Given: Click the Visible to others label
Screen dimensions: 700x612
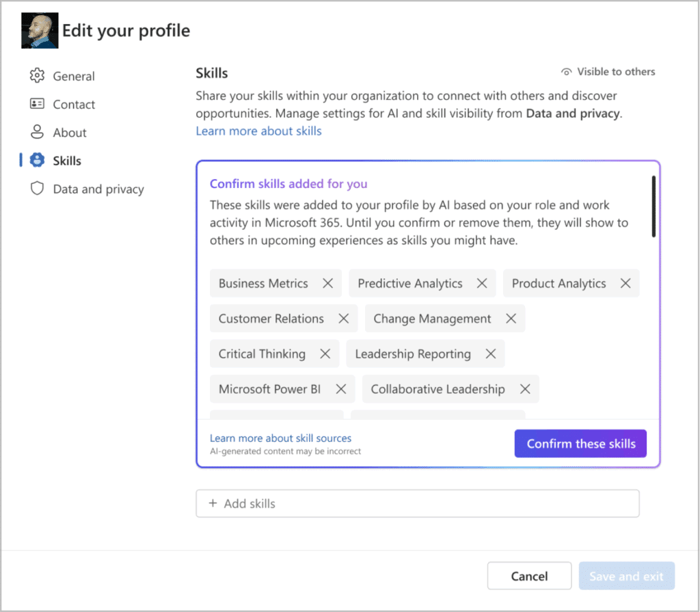Looking at the screenshot, I should coord(616,72).
